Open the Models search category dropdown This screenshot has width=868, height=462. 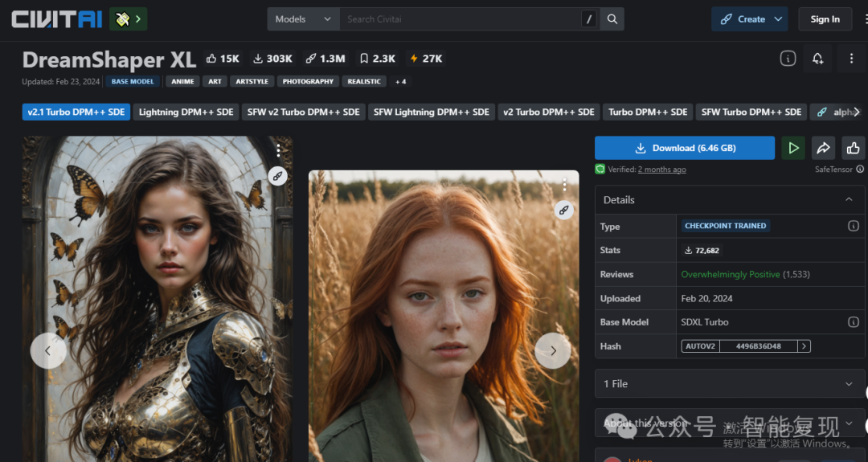[303, 18]
